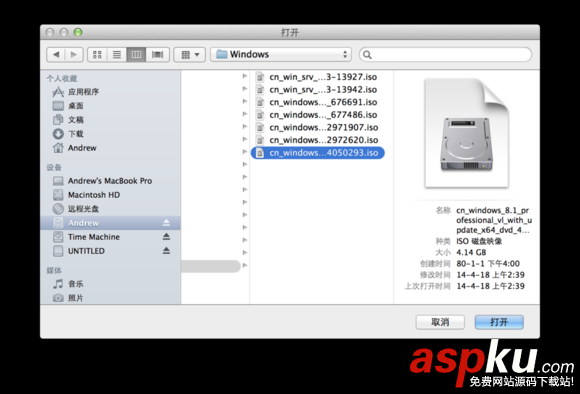Select file cn_windows...2971907.iso
This screenshot has height=394, width=580.
coord(317,127)
